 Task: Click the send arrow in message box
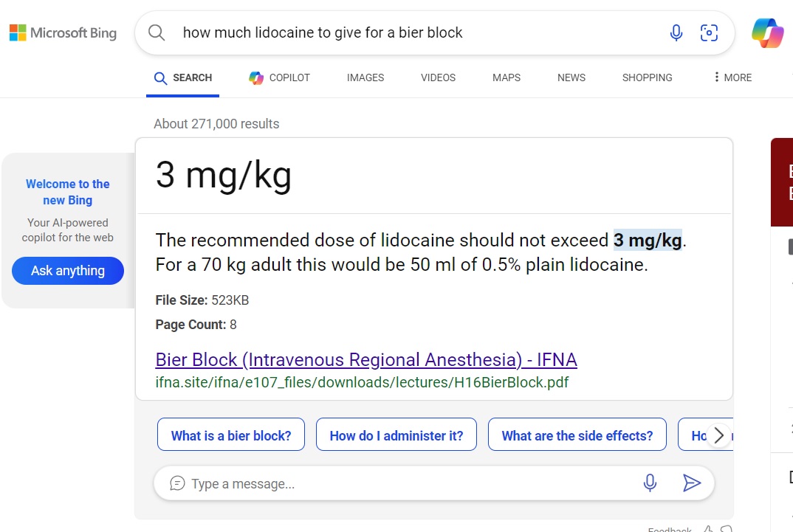(691, 483)
